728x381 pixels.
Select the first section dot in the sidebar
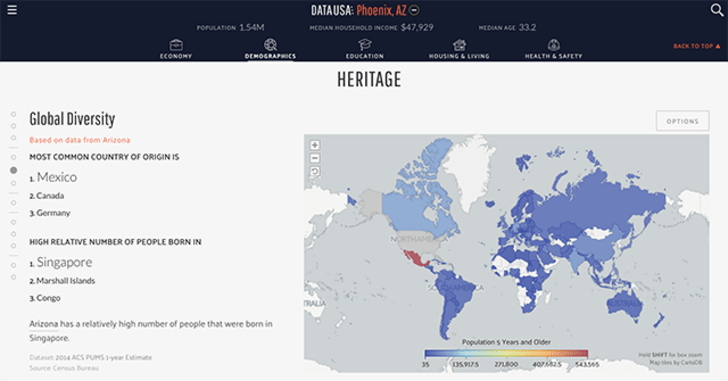(x=13, y=114)
